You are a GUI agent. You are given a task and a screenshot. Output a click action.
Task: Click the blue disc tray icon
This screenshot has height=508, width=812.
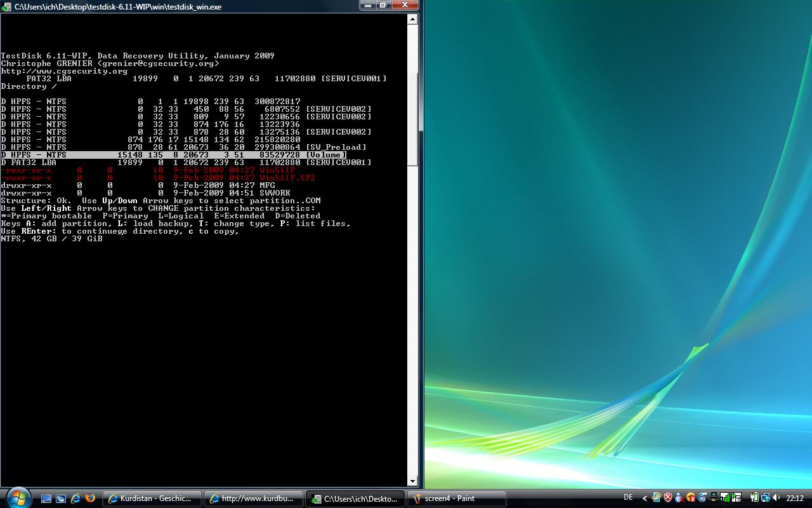tap(702, 497)
